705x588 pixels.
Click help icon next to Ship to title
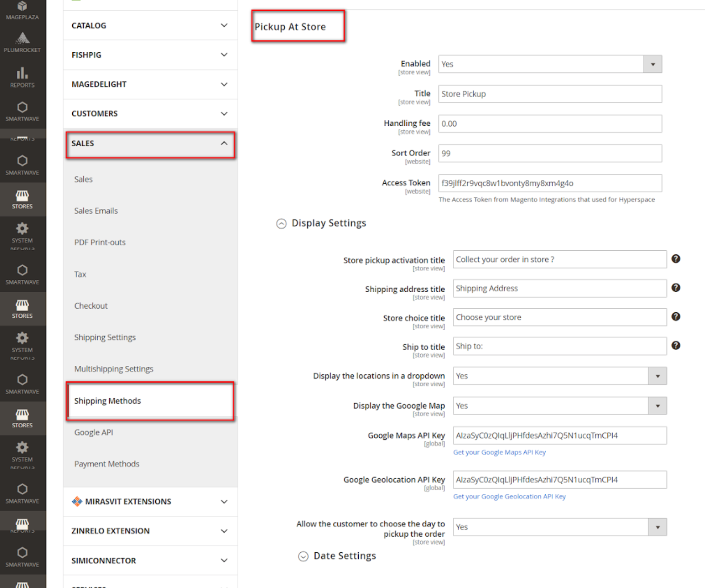[x=676, y=346]
